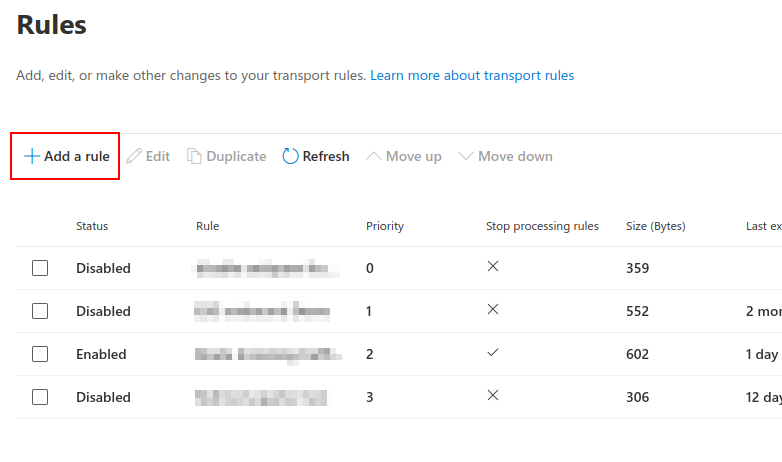Image resolution: width=782 pixels, height=462 pixels.
Task: Click the pencil Edit icon
Action: [134, 156]
